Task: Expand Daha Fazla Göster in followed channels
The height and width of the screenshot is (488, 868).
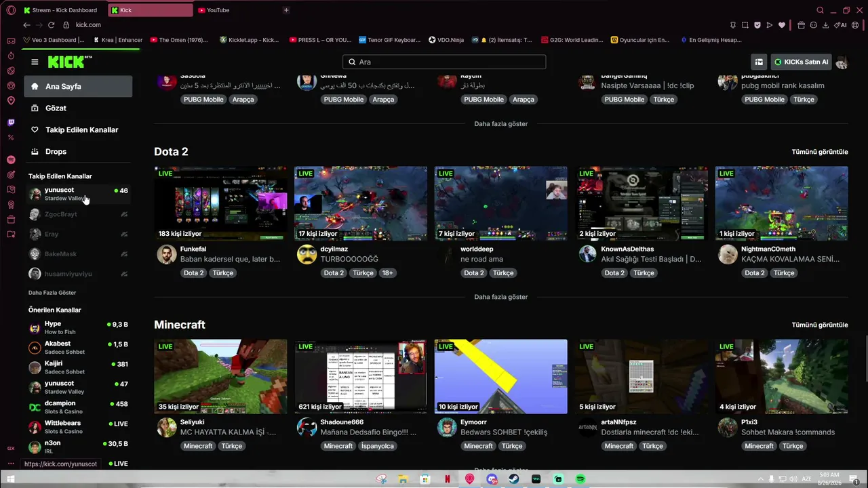Action: click(x=52, y=293)
